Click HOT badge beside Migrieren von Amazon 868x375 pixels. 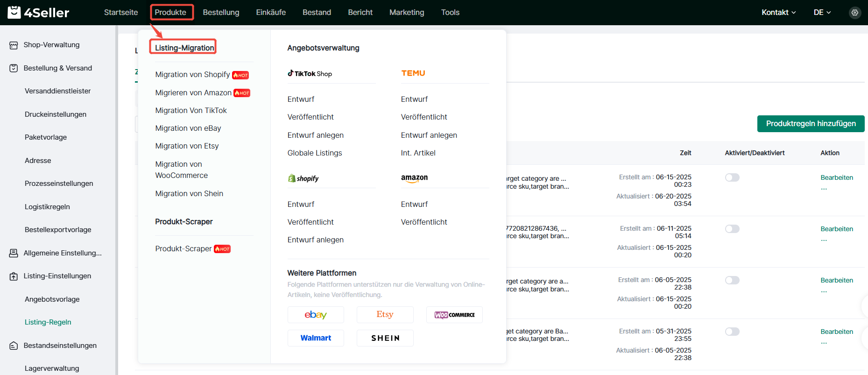242,93
